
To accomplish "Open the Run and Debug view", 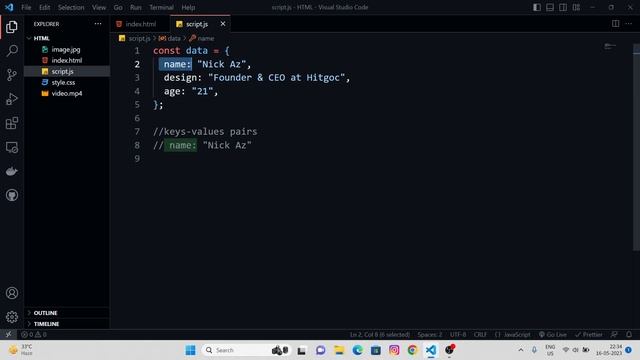I will point(12,99).
